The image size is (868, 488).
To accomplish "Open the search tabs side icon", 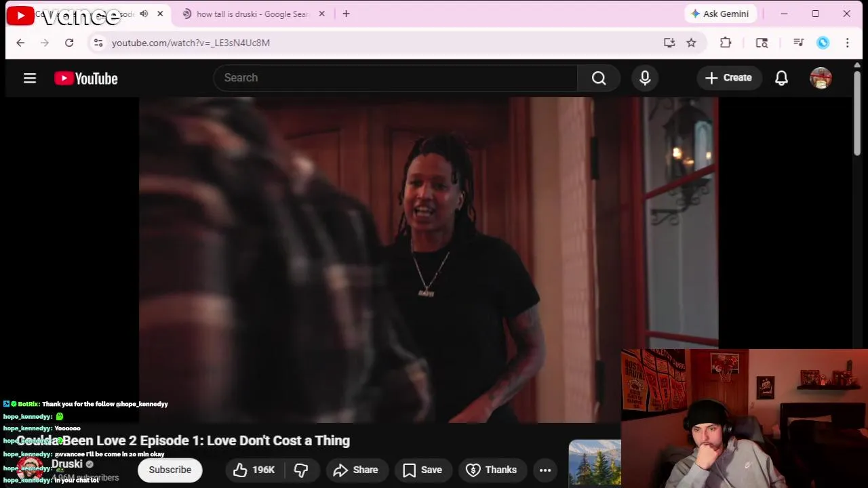I will point(762,43).
